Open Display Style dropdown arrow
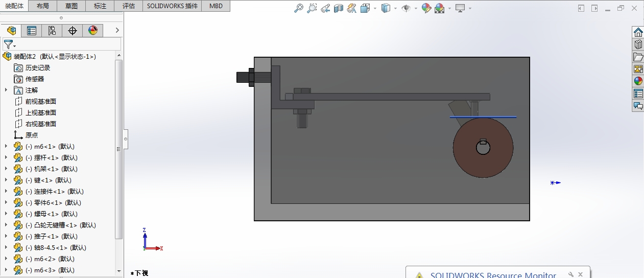The height and width of the screenshot is (278, 644). coord(396,8)
